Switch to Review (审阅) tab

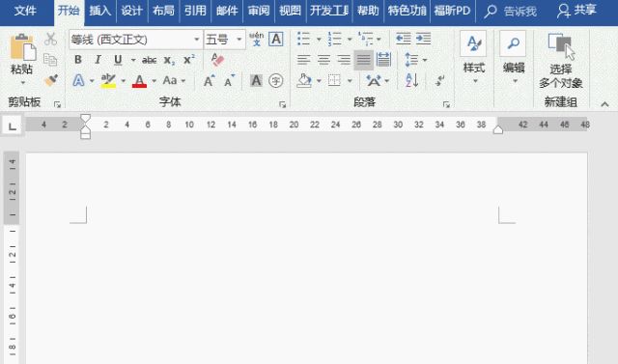259,11
